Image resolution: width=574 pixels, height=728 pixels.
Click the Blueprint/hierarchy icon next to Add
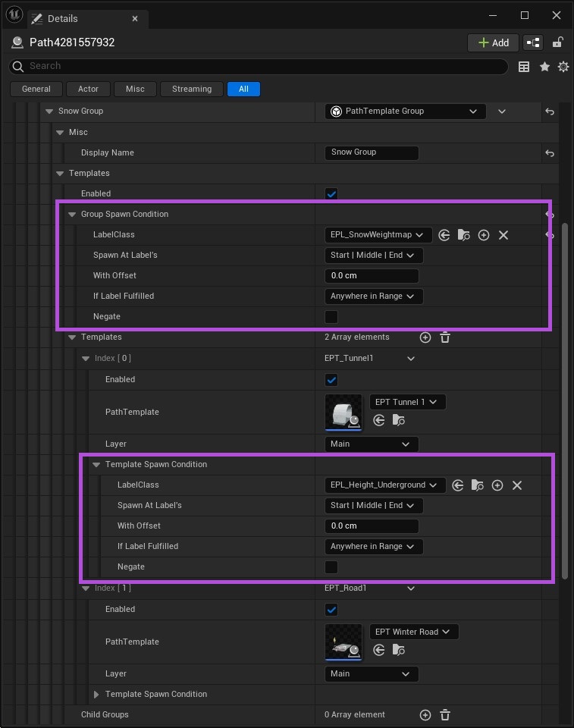[533, 42]
